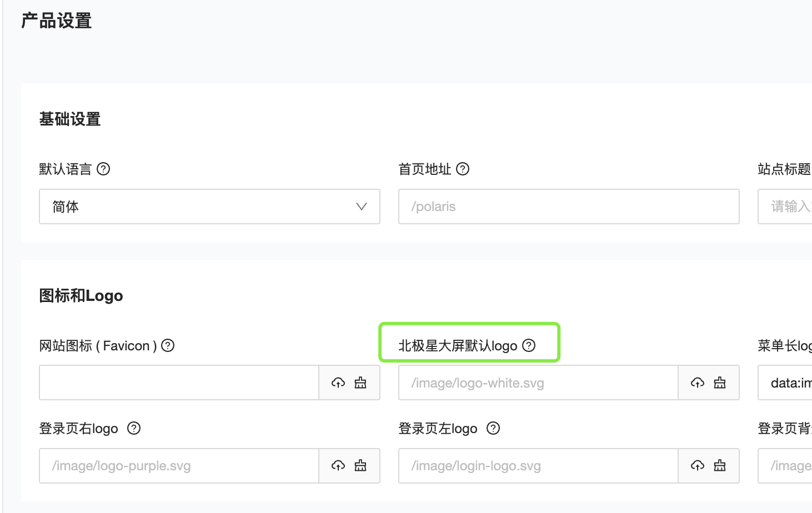
Task: Click the /image/logo-purple.svg input field
Action: (x=179, y=465)
